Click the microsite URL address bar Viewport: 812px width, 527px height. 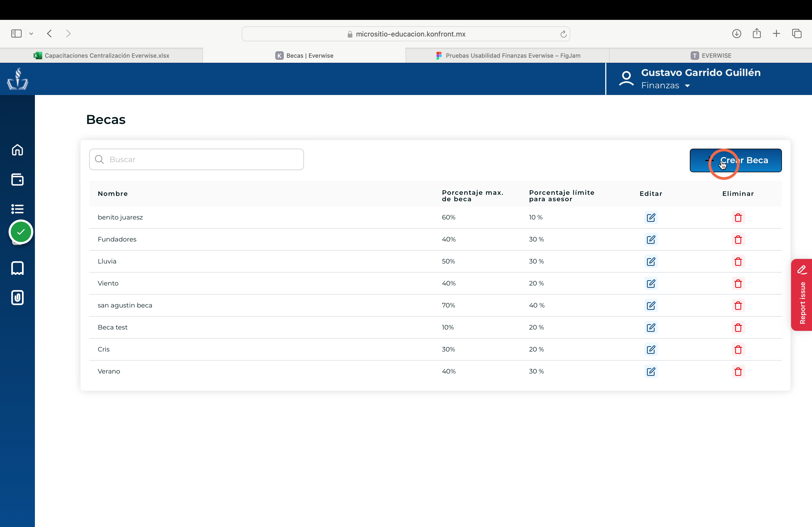pos(406,34)
